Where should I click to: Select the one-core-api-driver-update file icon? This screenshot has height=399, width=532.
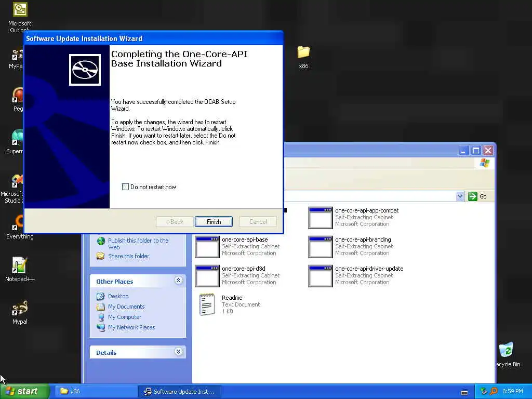pyautogui.click(x=320, y=276)
